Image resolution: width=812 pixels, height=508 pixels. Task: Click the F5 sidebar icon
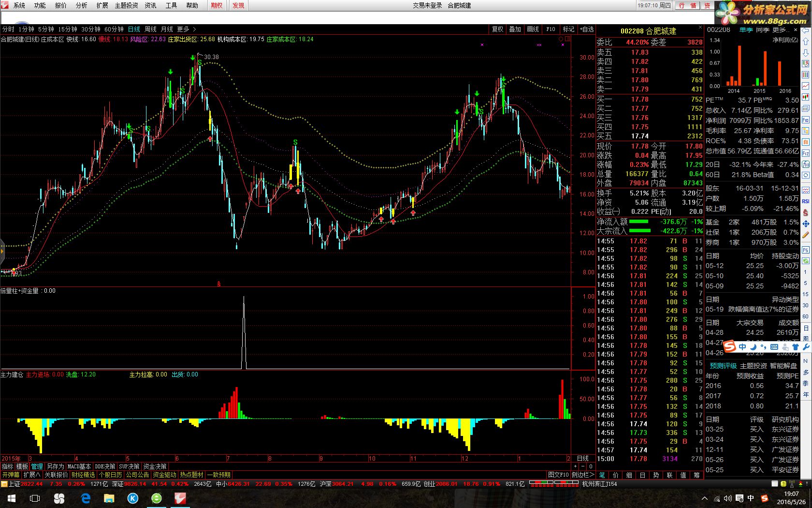click(x=806, y=250)
